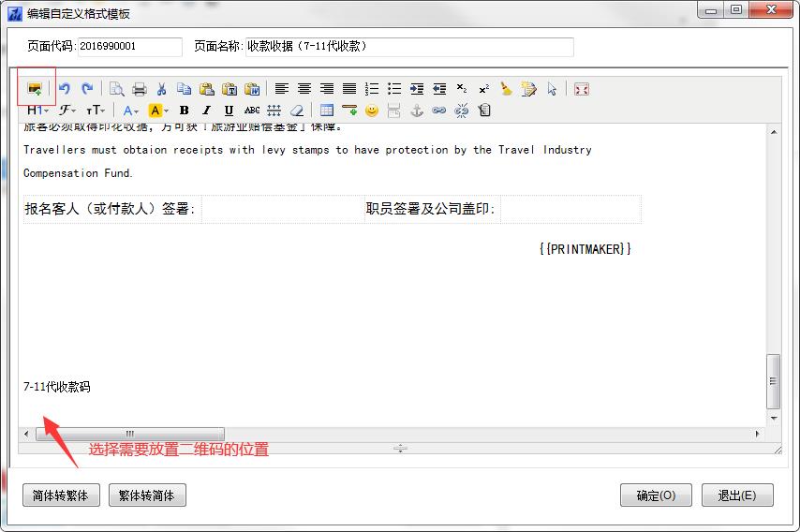Toggle italic formatting
This screenshot has width=800, height=532.
[x=206, y=111]
